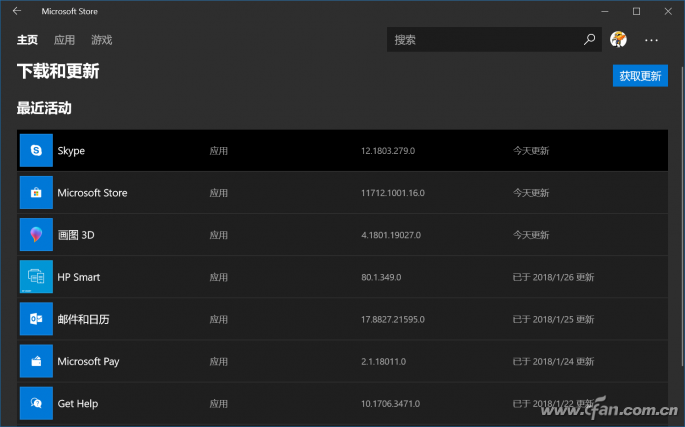Image resolution: width=685 pixels, height=427 pixels.
Task: Select the Microsoft Store row name
Action: (x=92, y=193)
